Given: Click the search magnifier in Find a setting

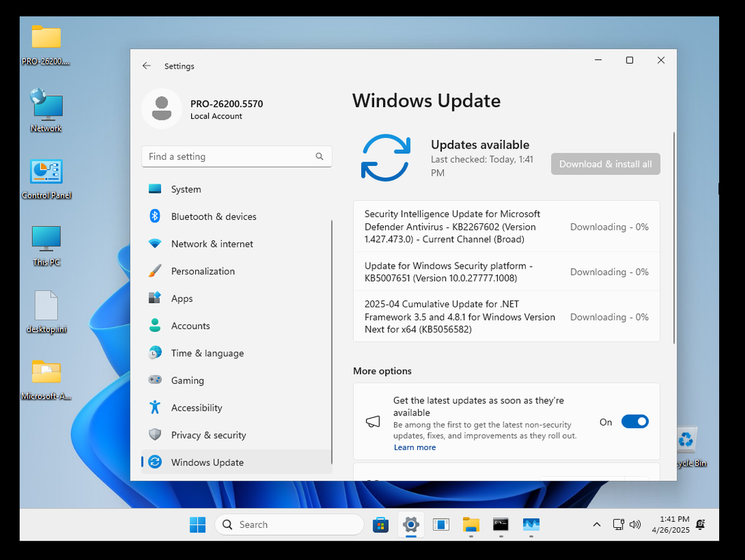Looking at the screenshot, I should click(x=319, y=156).
